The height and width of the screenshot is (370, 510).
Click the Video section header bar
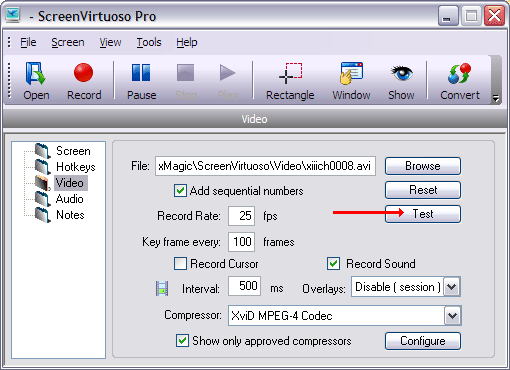[x=255, y=119]
